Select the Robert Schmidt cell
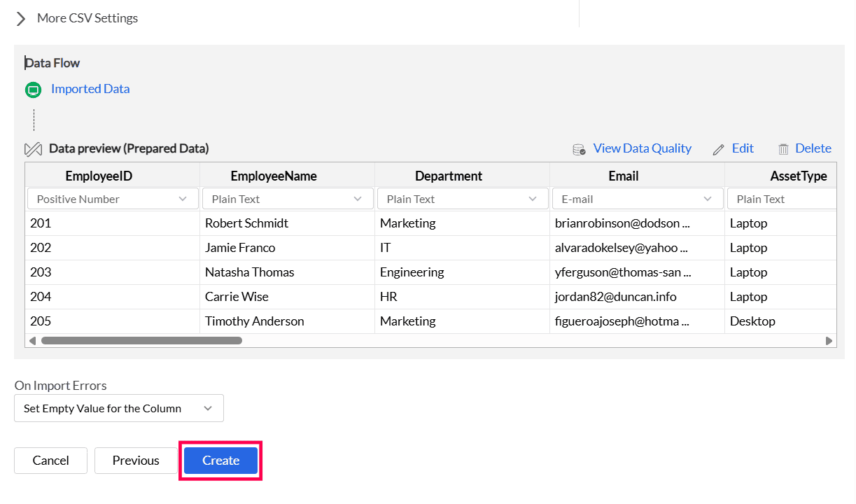Viewport: 856px width, 504px height. click(x=246, y=223)
